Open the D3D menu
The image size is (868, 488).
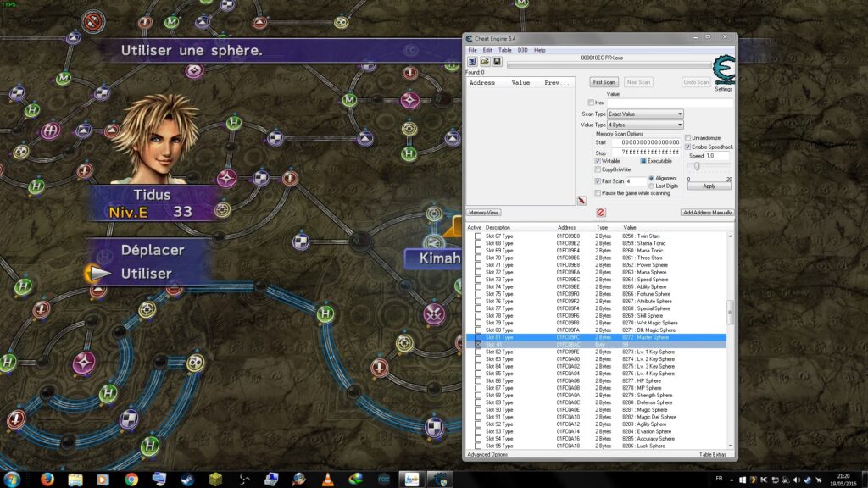tap(522, 50)
